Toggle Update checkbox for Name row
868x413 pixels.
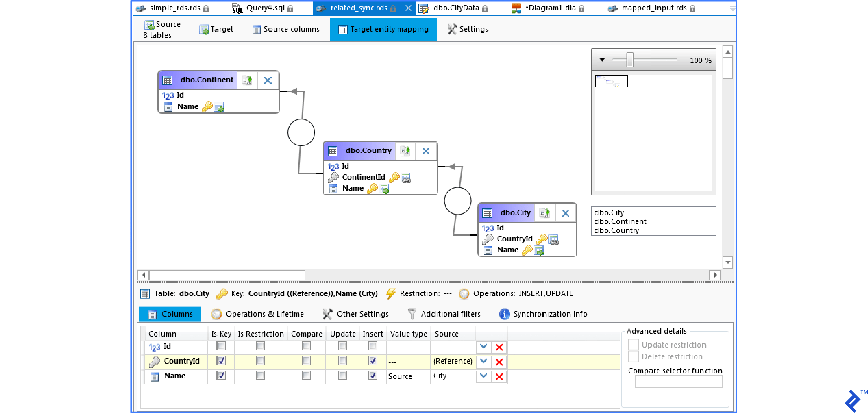point(343,375)
